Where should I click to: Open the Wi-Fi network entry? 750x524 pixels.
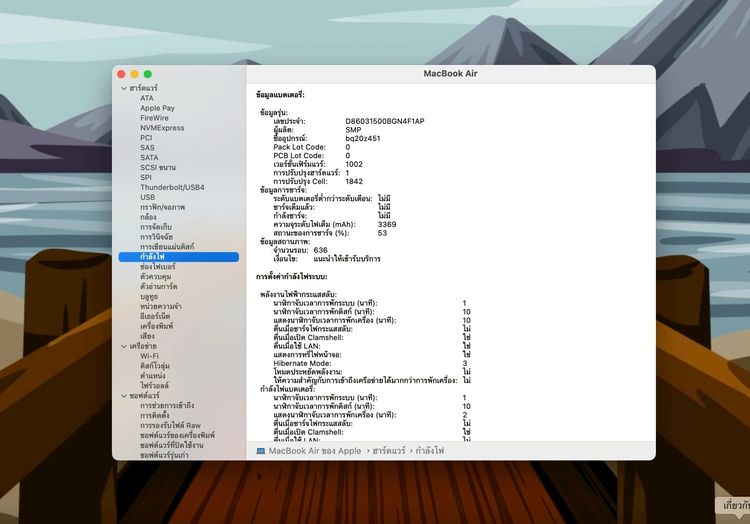coord(149,356)
